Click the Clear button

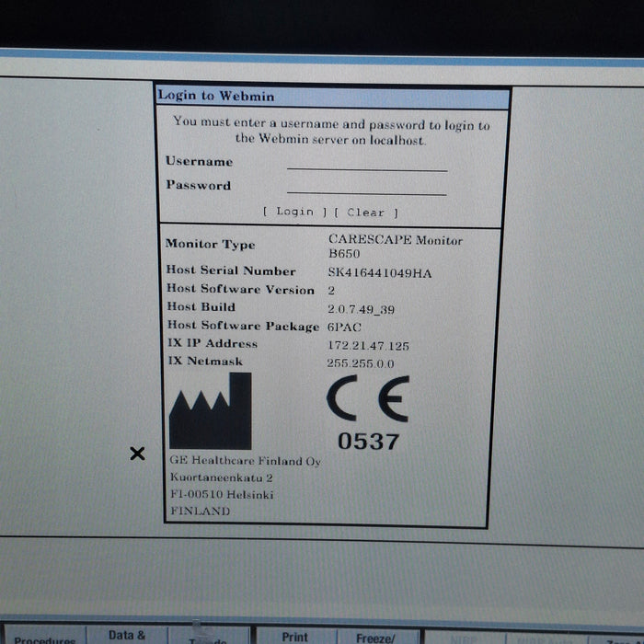[366, 213]
